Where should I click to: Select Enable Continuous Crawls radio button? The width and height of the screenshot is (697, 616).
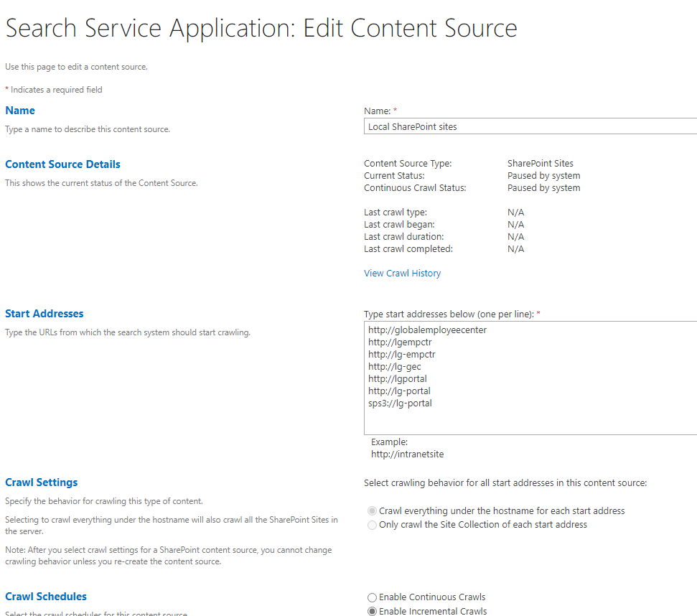click(372, 597)
